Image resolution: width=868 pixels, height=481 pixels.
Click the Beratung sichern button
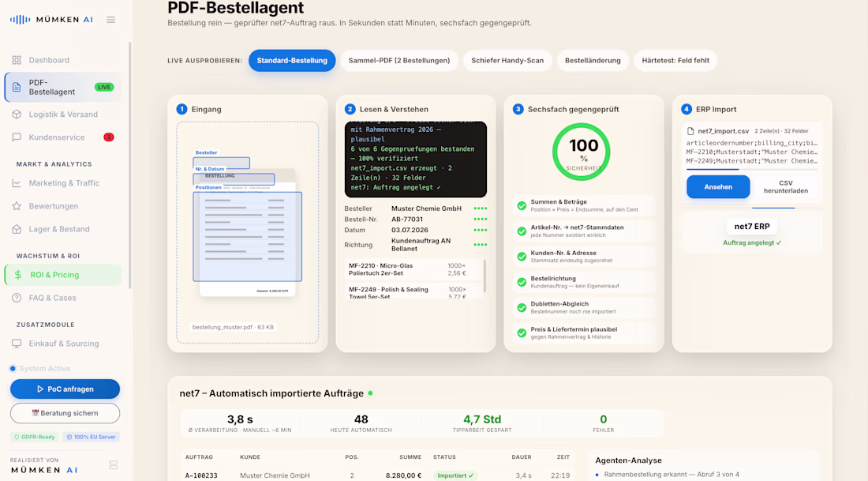[65, 413]
